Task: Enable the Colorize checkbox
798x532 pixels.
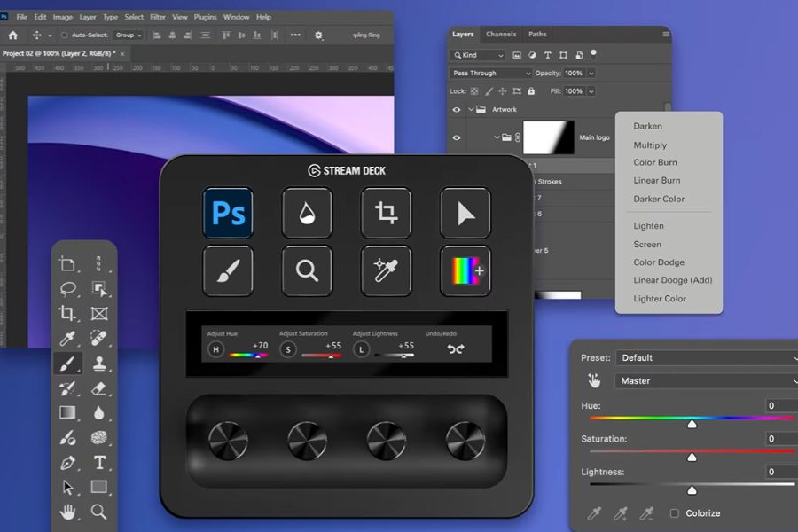Action: [675, 513]
